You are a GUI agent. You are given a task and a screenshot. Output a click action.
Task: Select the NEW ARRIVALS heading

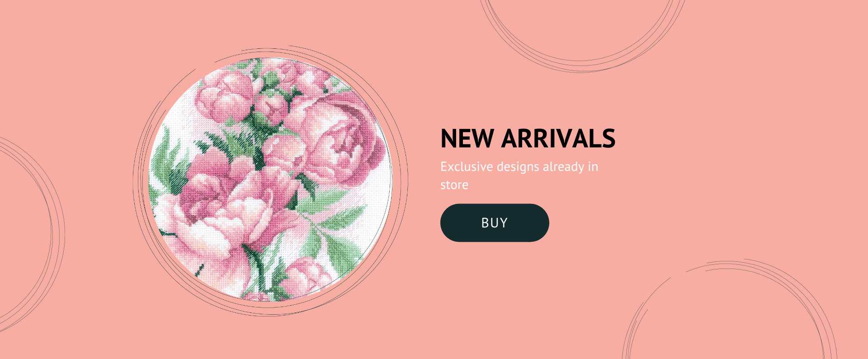(528, 138)
